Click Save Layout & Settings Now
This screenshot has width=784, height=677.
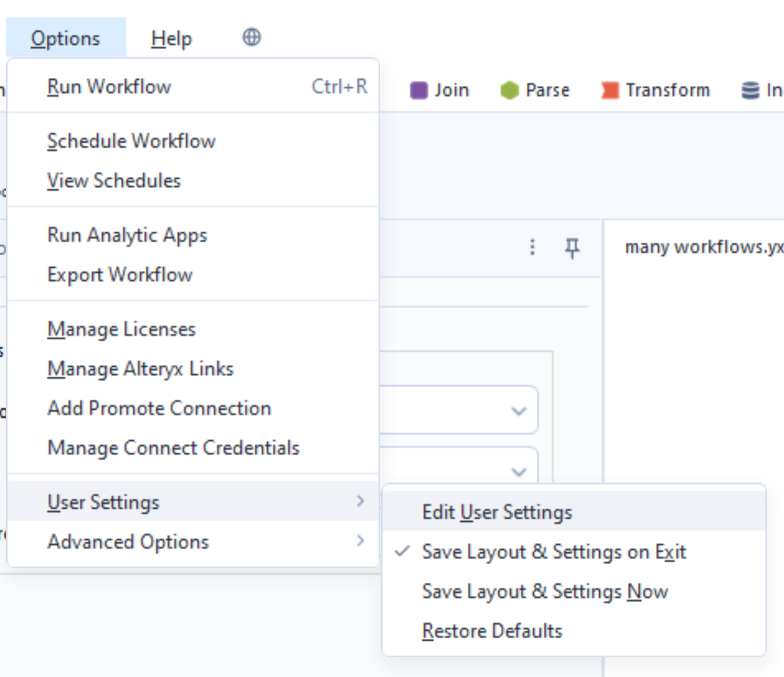(x=544, y=591)
